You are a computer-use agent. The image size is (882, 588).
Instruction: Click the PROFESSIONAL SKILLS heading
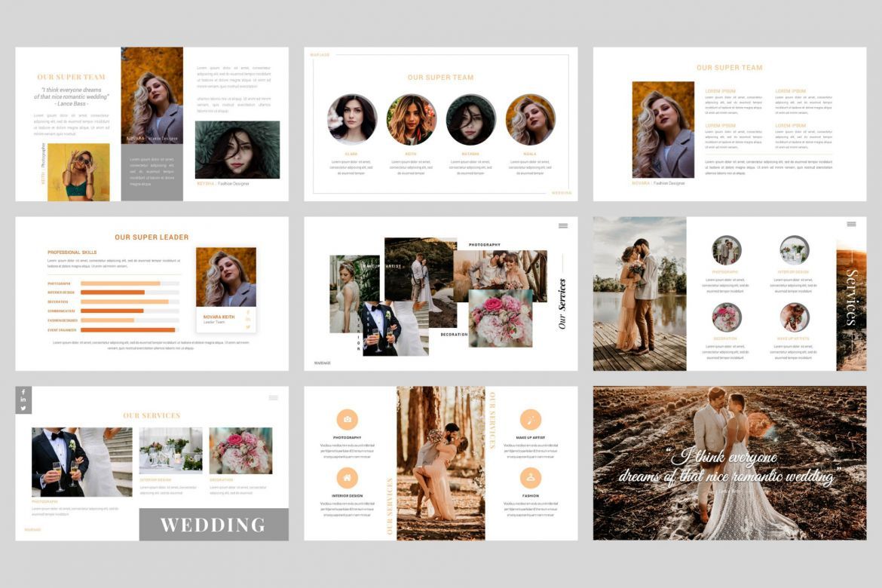click(72, 251)
